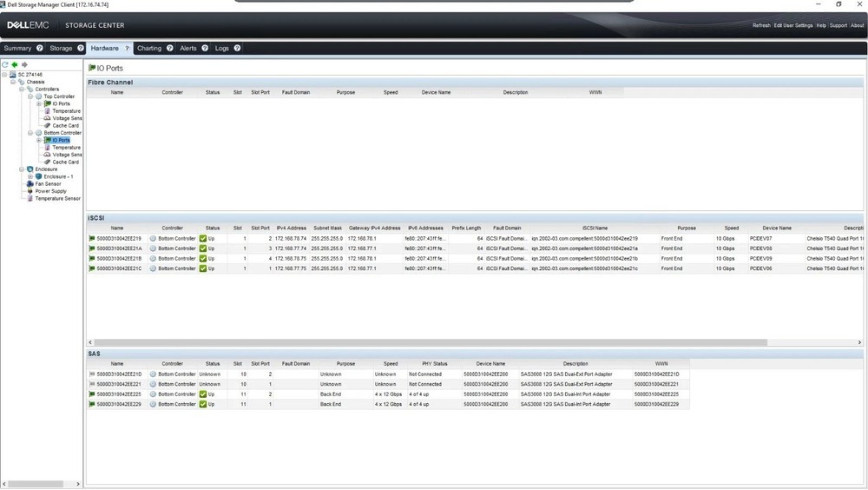Screen dimensions: 868x490
Task: Click the Top Controller Temperature icon
Action: [x=48, y=111]
